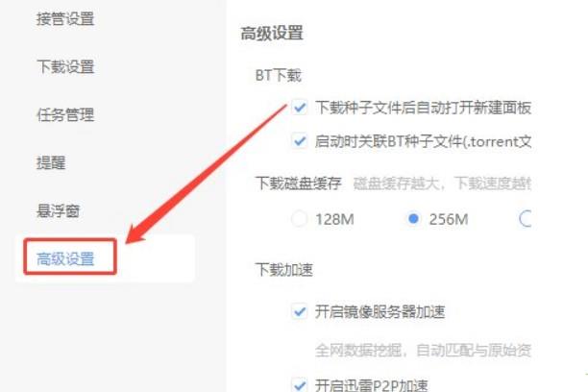Open 下载设置 in the sidebar
This screenshot has height=392, width=588.
click(65, 66)
